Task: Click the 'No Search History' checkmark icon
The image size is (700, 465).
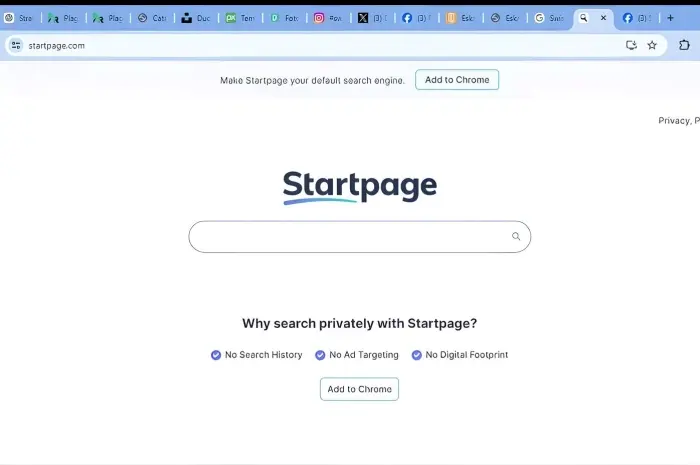Action: tap(216, 355)
